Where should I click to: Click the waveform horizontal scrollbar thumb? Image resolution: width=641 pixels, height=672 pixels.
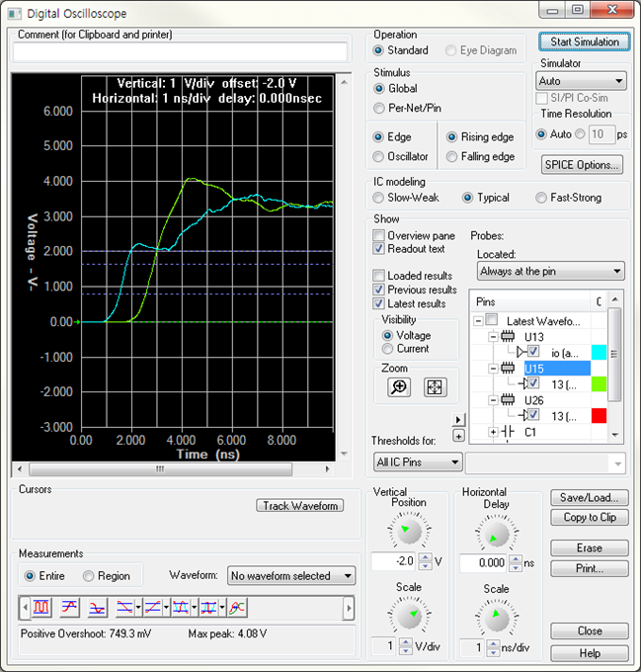tap(160, 468)
